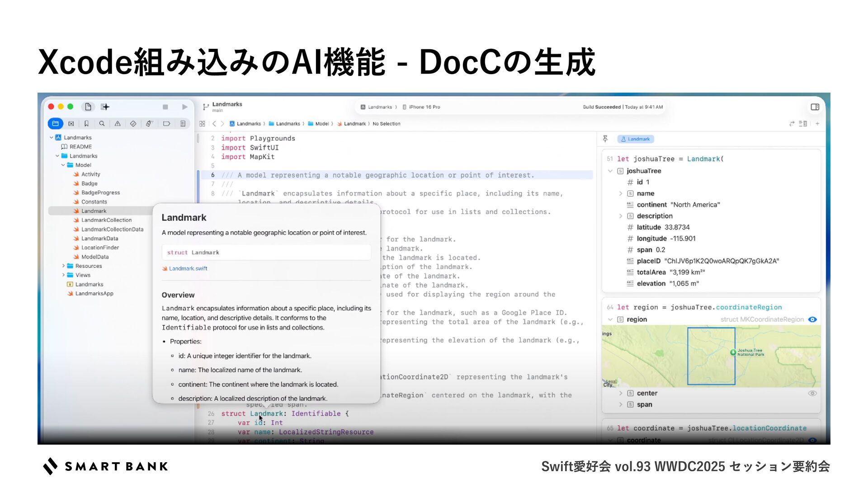This screenshot has width=868, height=488.
Task: Click the swap editor arrows icon
Action: pyautogui.click(x=792, y=123)
